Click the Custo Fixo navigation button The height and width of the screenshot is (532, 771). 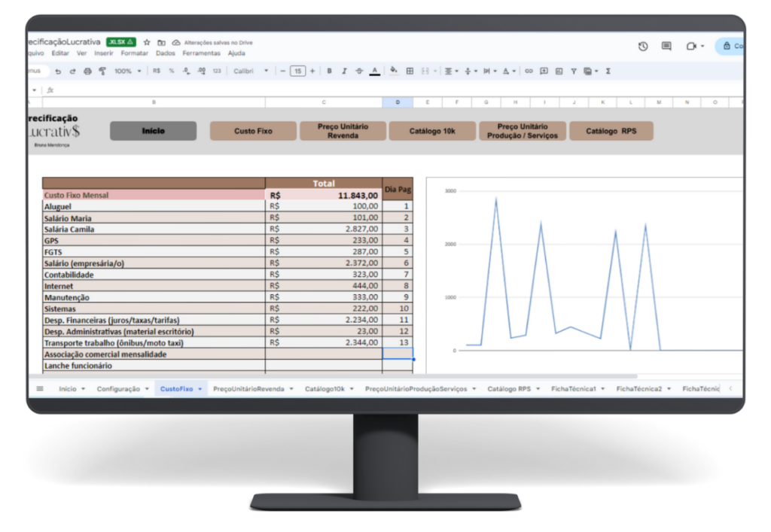253,131
